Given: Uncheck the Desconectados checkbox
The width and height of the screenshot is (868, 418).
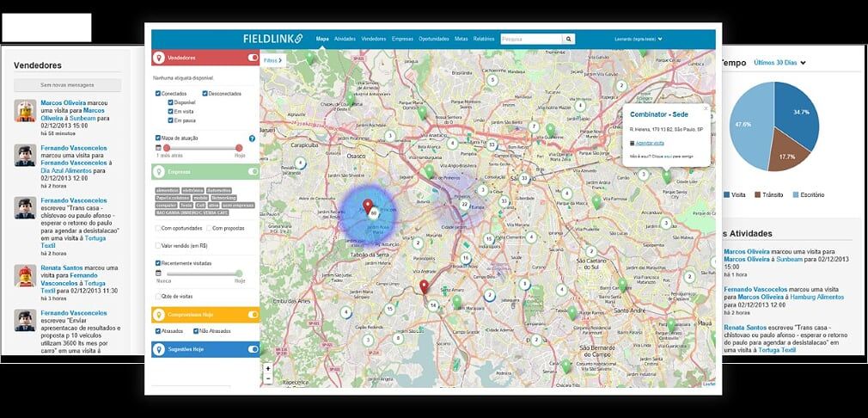Looking at the screenshot, I should pyautogui.click(x=205, y=94).
